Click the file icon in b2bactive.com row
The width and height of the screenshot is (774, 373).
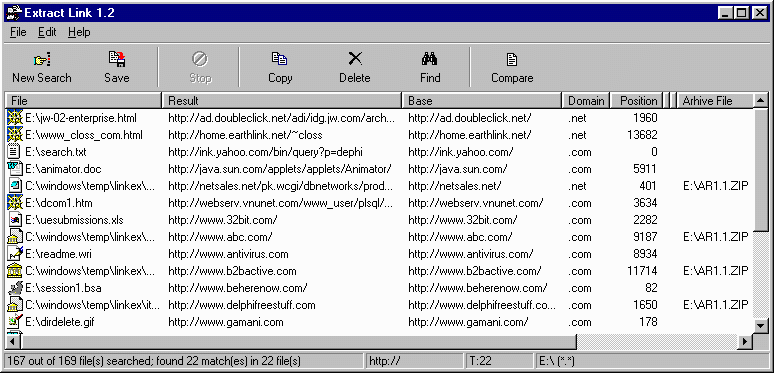[x=15, y=271]
